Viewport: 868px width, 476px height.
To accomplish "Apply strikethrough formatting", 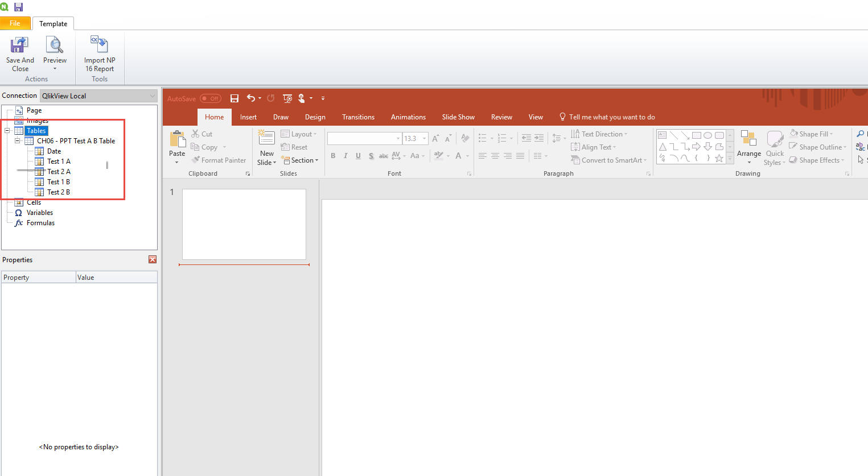I will pyautogui.click(x=384, y=156).
